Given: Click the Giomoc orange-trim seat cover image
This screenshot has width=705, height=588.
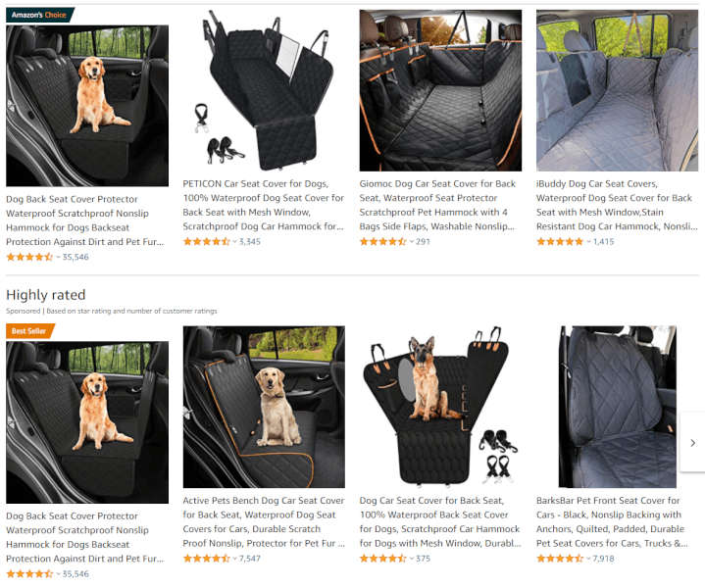Looking at the screenshot, I should (440, 90).
